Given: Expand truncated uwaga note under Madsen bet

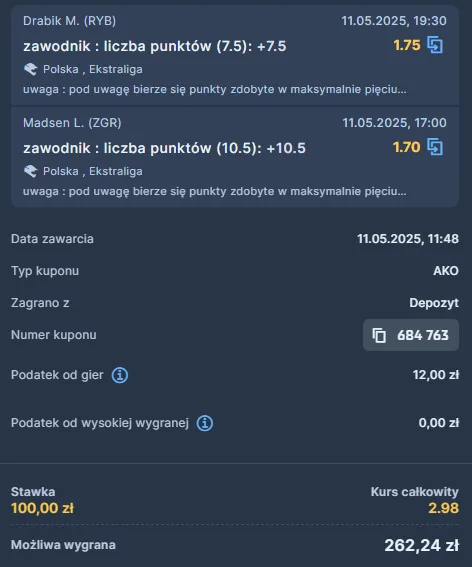Looking at the screenshot, I should [x=214, y=191].
